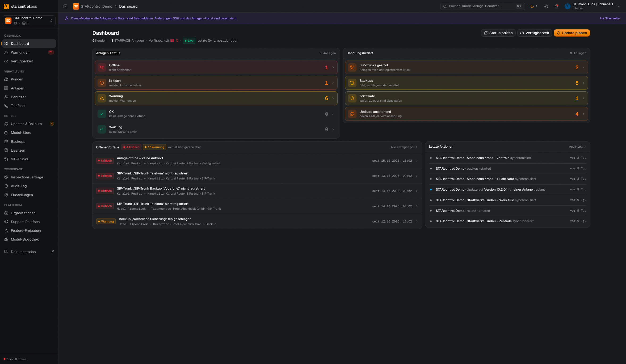This screenshot has height=364, width=626.
Task: Open the user account menu
Action: click(592, 6)
